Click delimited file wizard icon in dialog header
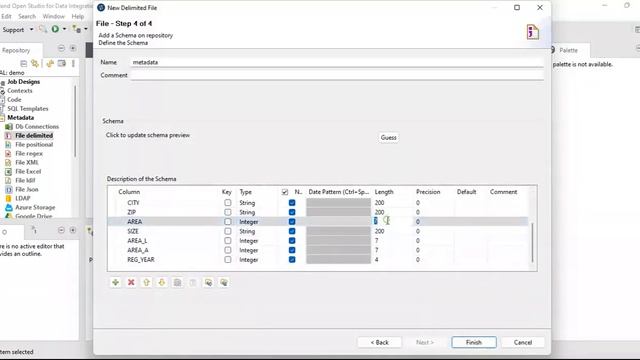640x360 pixels. 533,32
